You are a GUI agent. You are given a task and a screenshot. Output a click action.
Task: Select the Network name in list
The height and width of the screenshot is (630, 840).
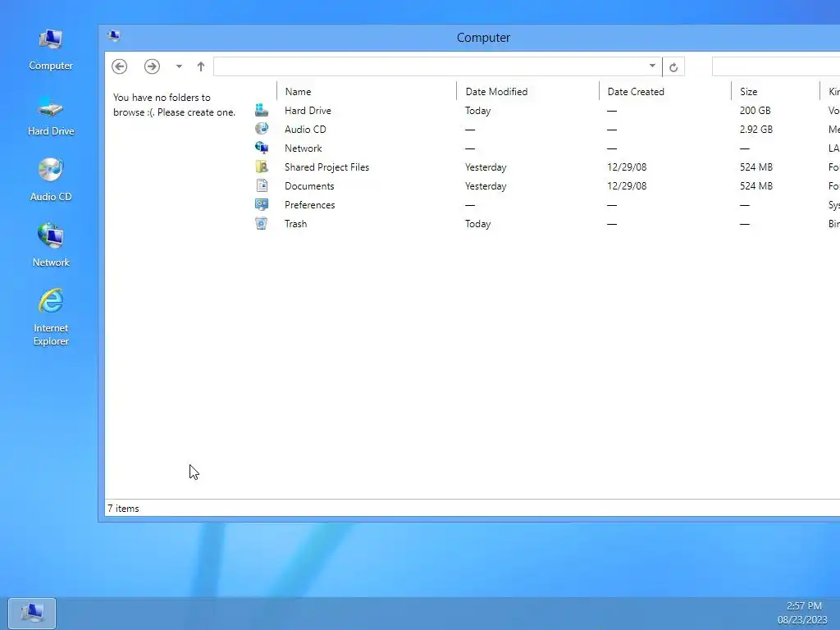[x=304, y=148]
